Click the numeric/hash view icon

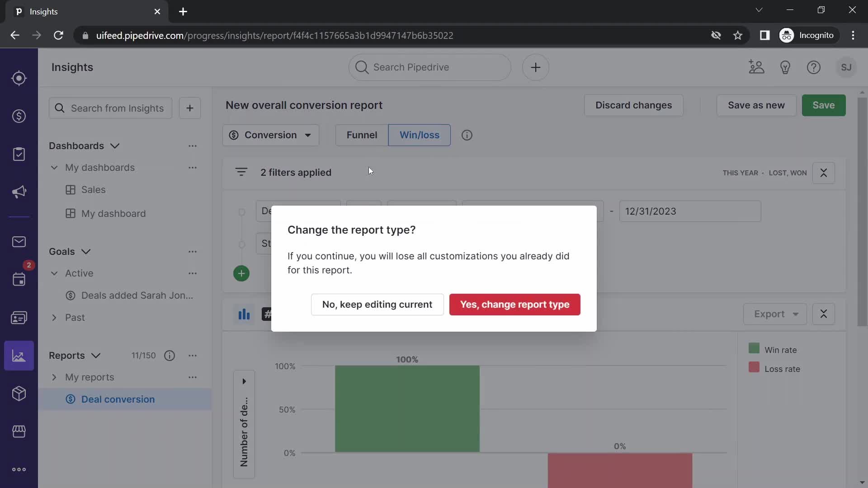(x=267, y=314)
